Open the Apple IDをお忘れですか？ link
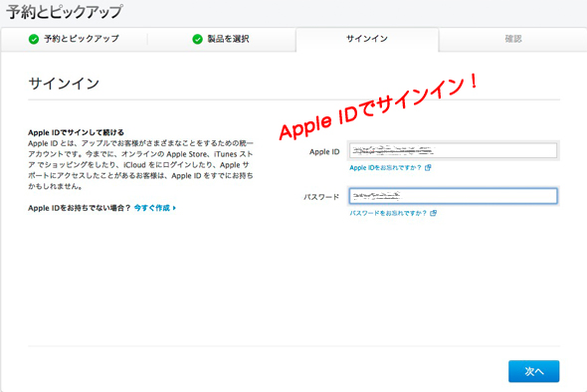The height and width of the screenshot is (392, 587). coord(385,168)
